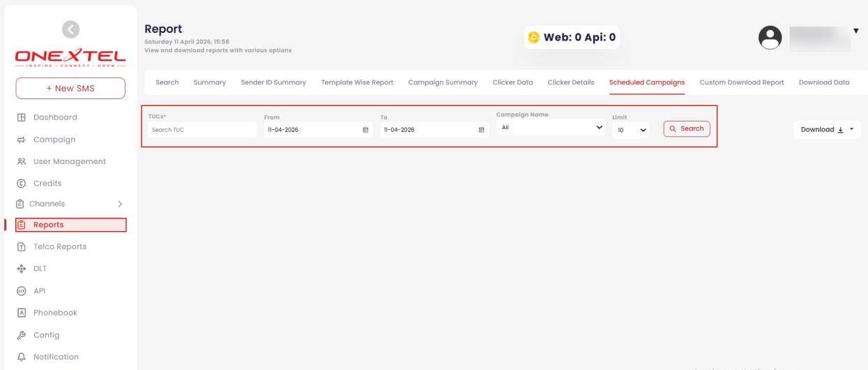Click the Channels clipboard icon
This screenshot has height=370, width=868.
(19, 204)
